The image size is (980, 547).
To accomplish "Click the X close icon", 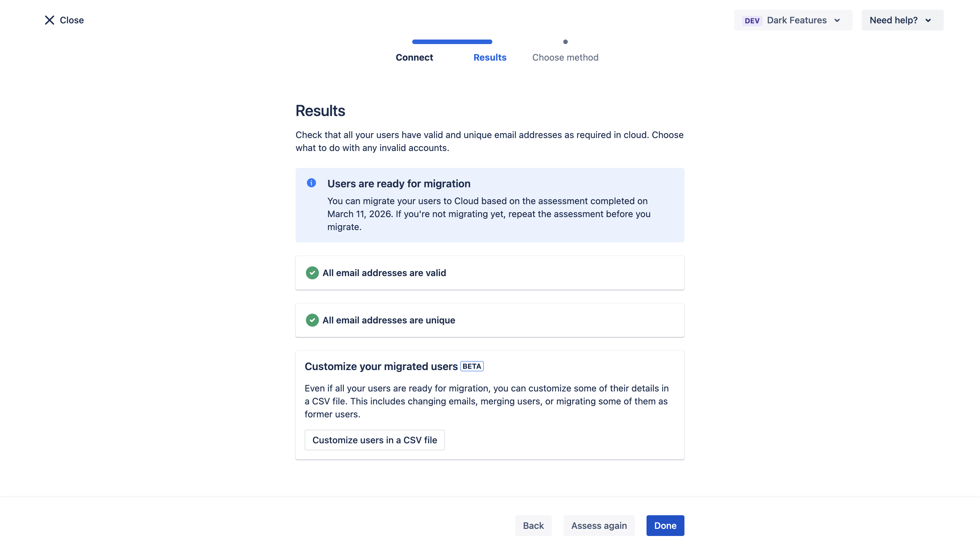I will pos(50,20).
